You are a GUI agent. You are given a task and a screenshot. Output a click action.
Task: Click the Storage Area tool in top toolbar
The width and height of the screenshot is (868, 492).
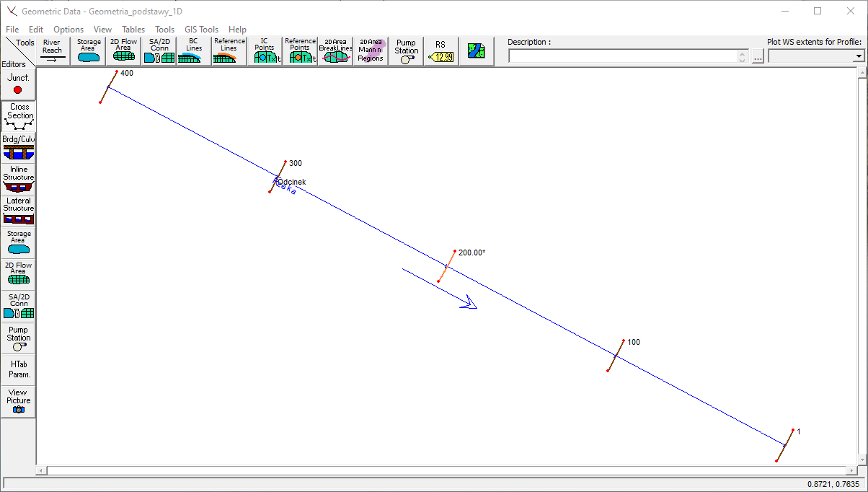pos(89,51)
